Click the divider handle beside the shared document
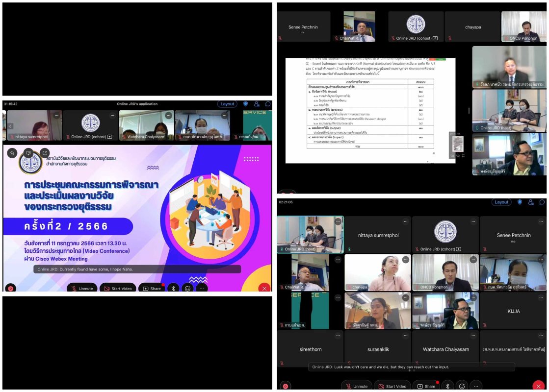The image size is (549, 392). 469,111
